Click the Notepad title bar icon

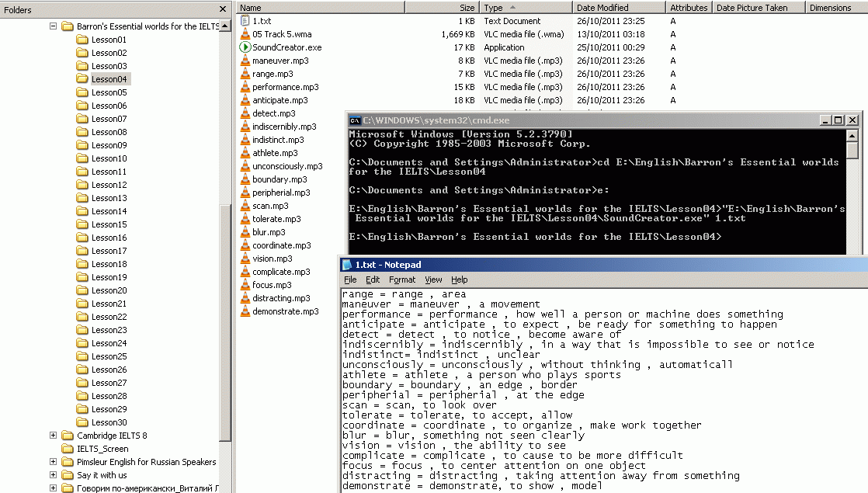[x=347, y=265]
